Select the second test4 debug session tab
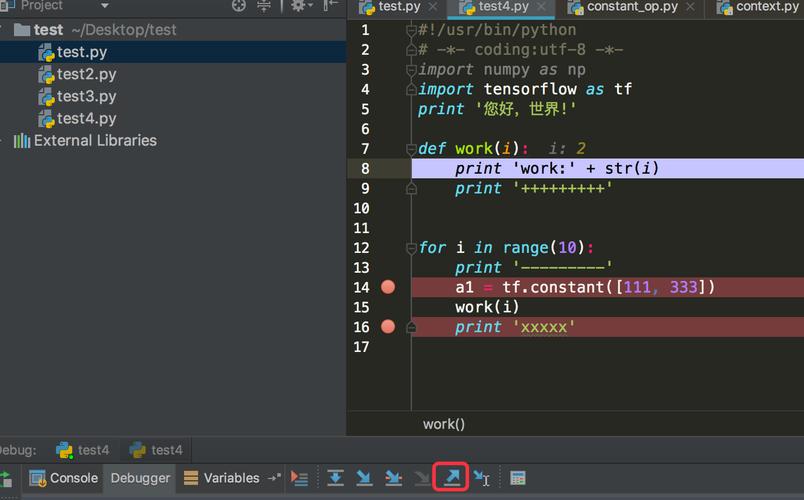Image resolution: width=804 pixels, height=500 pixels. [x=156, y=450]
